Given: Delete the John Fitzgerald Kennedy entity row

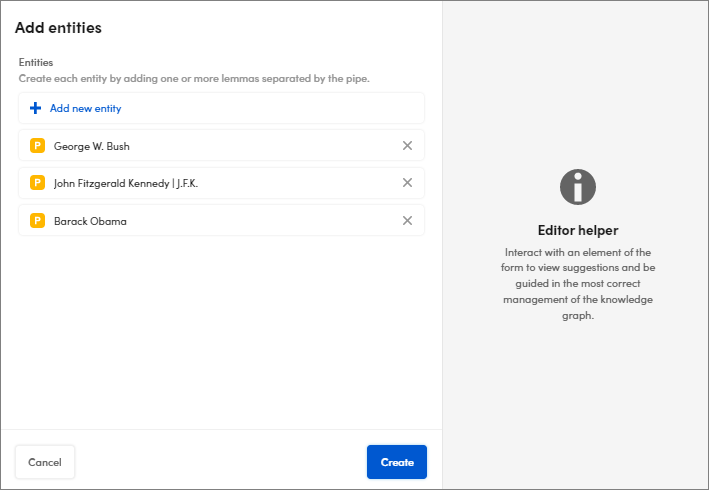Looking at the screenshot, I should tap(407, 183).
